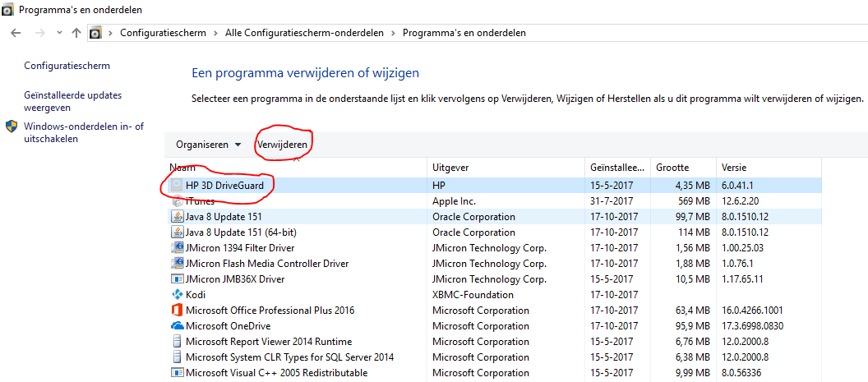This screenshot has width=868, height=382.
Task: Click XBMC-Foundation publisher cell
Action: tap(473, 295)
